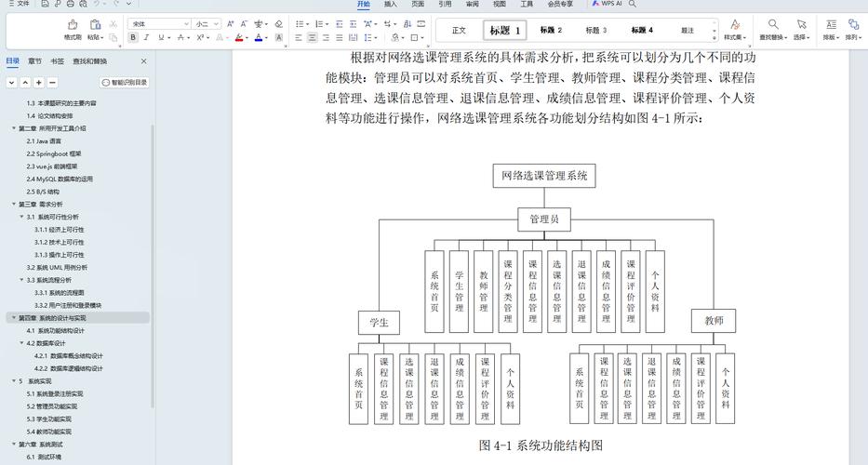Open Find and Replace magnifier icon
Screen dimensions: 868x465
pyautogui.click(x=773, y=24)
